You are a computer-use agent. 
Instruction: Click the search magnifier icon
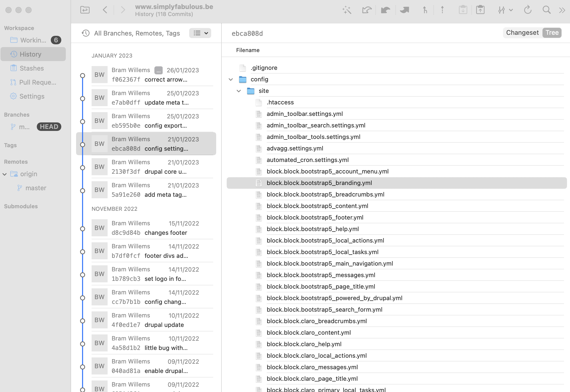tap(546, 10)
